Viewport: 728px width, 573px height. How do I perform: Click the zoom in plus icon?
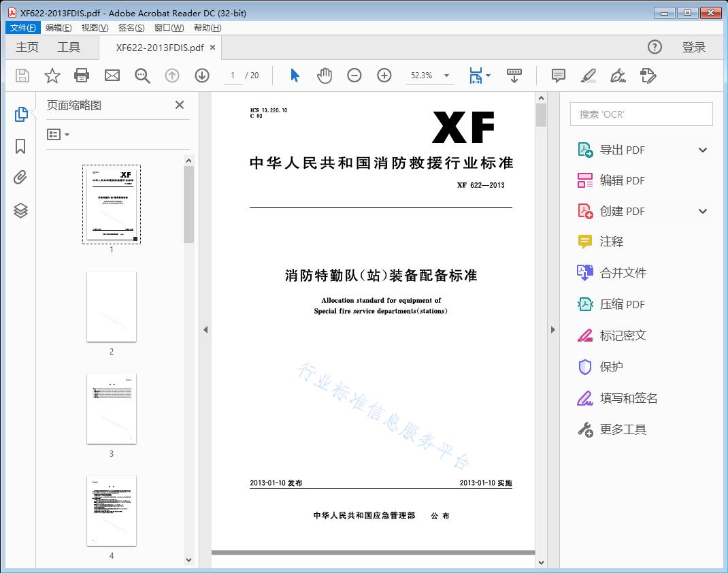[384, 76]
